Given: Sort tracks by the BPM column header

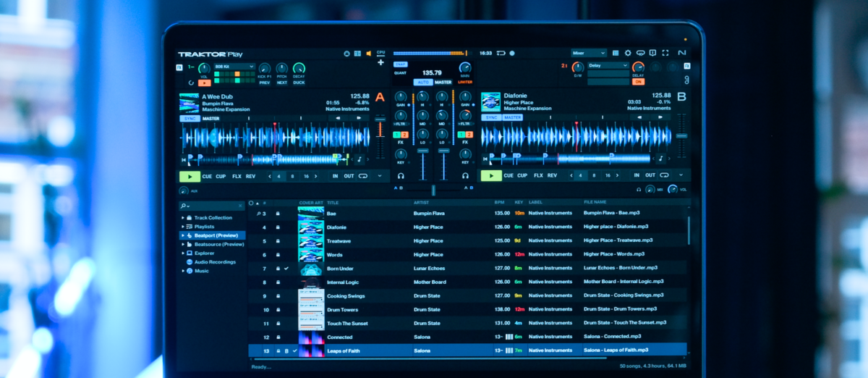Looking at the screenshot, I should click(499, 202).
